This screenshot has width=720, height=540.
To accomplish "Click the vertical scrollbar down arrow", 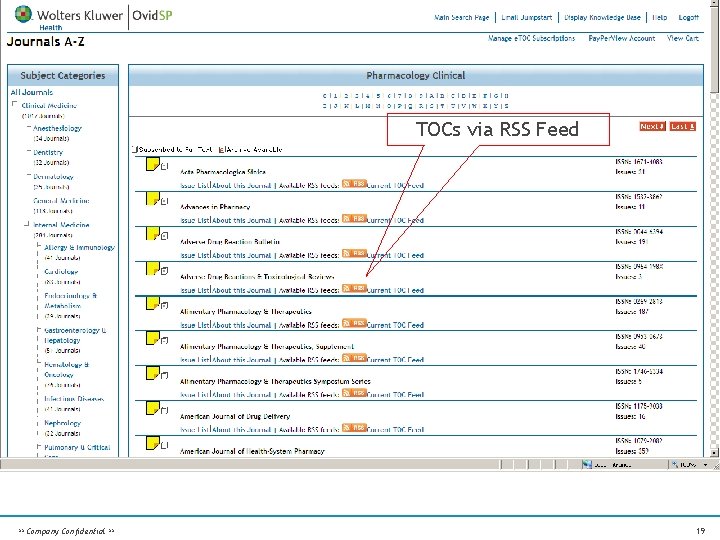I will point(714,453).
